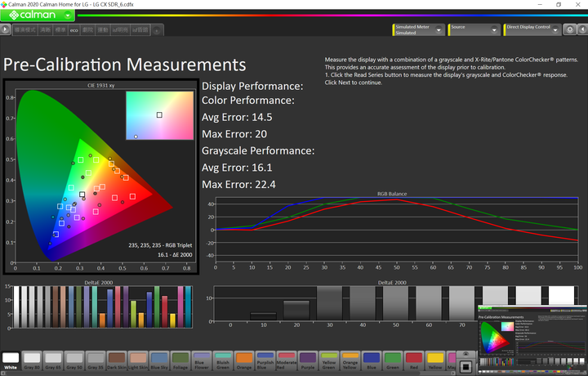Click left arrow of swatch scrollbar

pos(2,373)
